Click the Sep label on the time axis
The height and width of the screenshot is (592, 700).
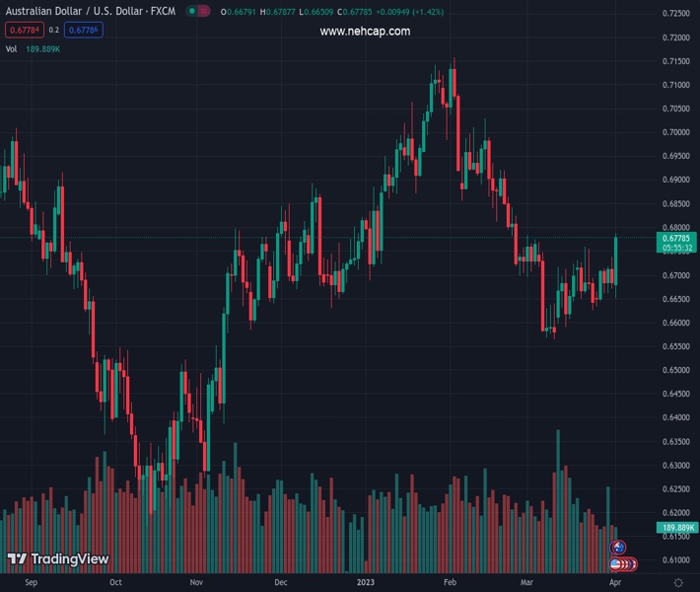coord(31,583)
